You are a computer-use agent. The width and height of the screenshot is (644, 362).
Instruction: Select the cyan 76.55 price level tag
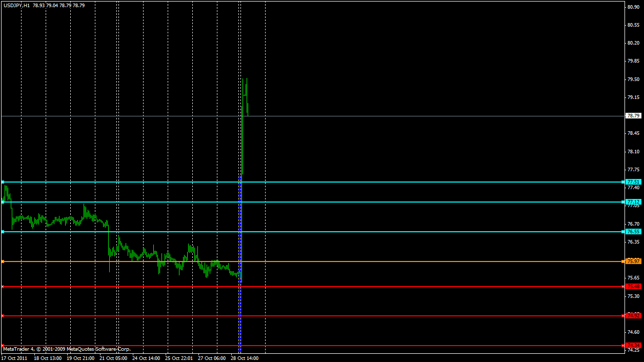click(x=634, y=232)
